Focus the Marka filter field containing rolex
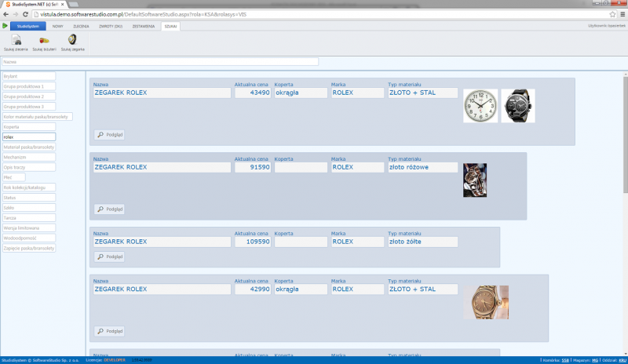Viewport: 628px width, 364px height. (28, 136)
